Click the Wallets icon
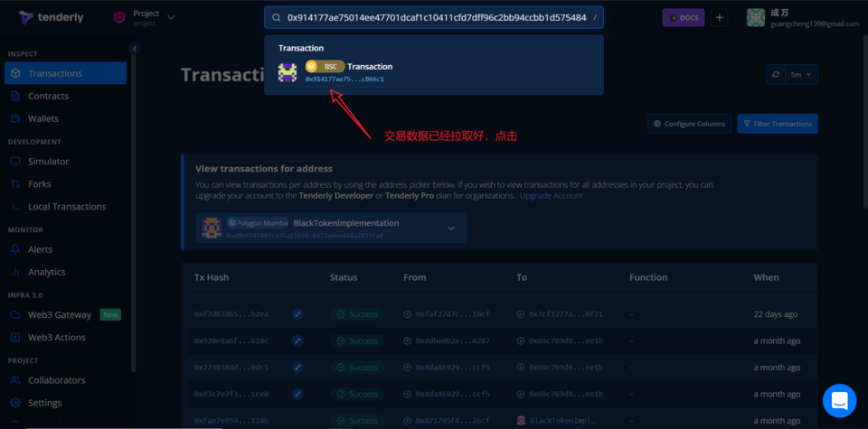Screen dimensions: 868x429 (16, 118)
